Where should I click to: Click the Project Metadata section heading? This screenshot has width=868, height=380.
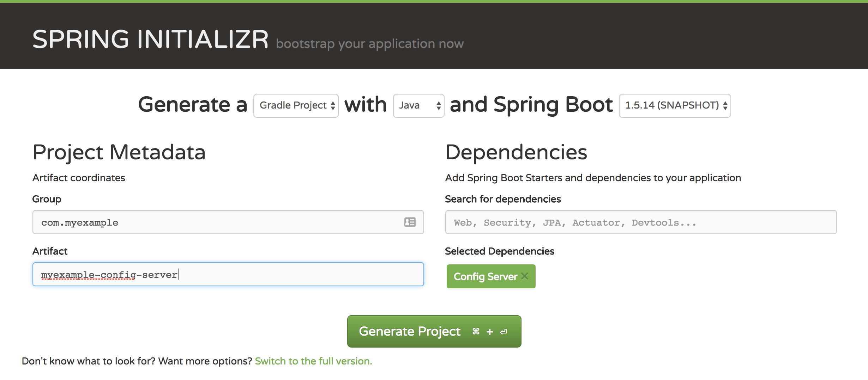(119, 152)
